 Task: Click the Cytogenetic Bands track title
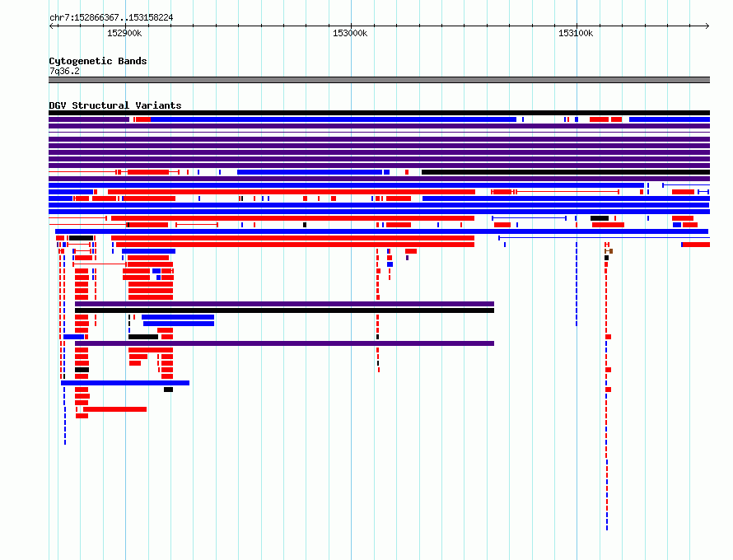(x=98, y=61)
